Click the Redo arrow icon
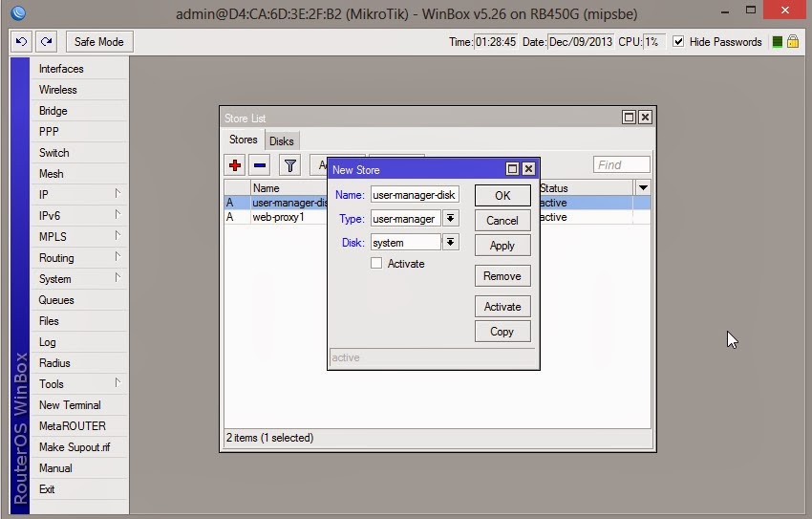This screenshot has height=519, width=812. pyautogui.click(x=46, y=41)
